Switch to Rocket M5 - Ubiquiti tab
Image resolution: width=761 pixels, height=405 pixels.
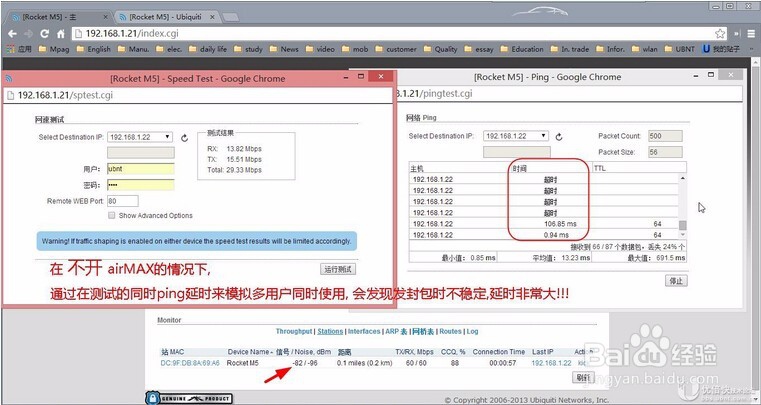click(166, 17)
